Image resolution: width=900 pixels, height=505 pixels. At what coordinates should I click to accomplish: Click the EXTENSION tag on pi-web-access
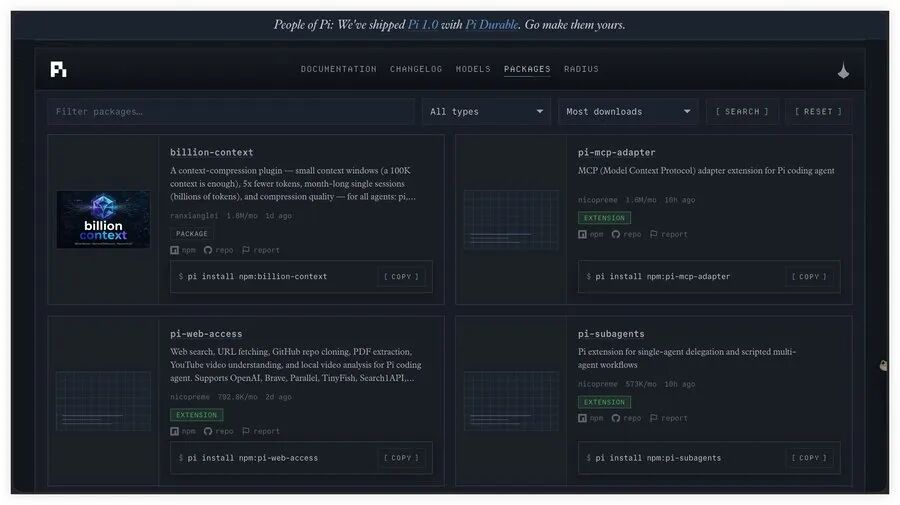coord(196,415)
